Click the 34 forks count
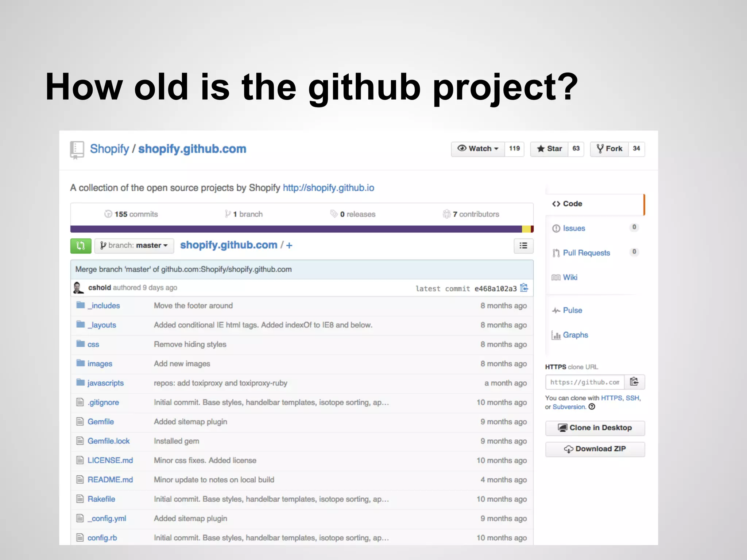Image resolution: width=747 pixels, height=560 pixels. tap(636, 149)
